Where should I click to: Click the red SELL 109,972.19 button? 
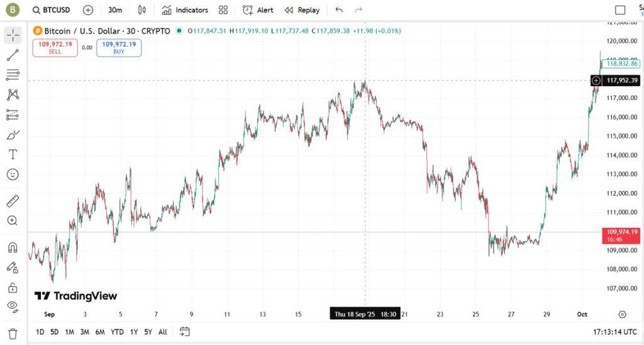[x=55, y=48]
